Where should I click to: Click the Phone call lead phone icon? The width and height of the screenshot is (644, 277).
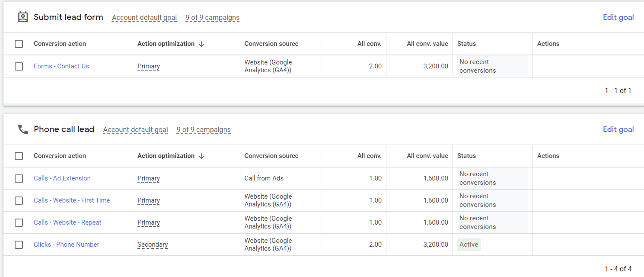coord(22,129)
